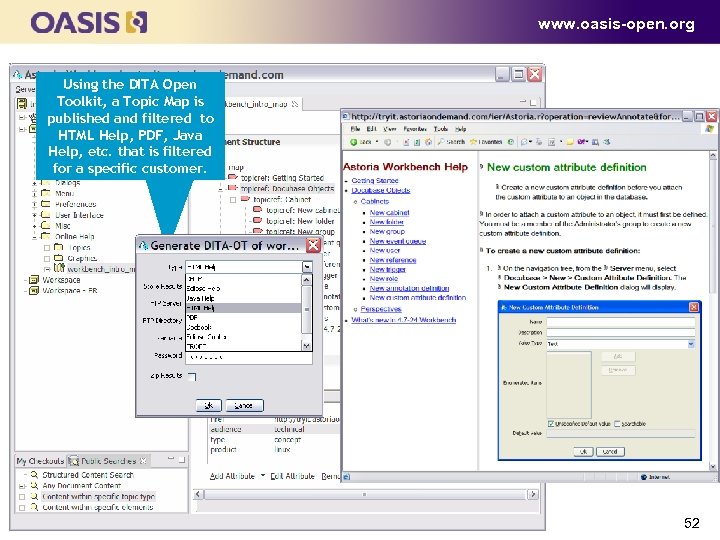Image resolution: width=720 pixels, height=540 pixels.
Task: Click the Print icon in the browser toolbar
Action: (x=539, y=142)
